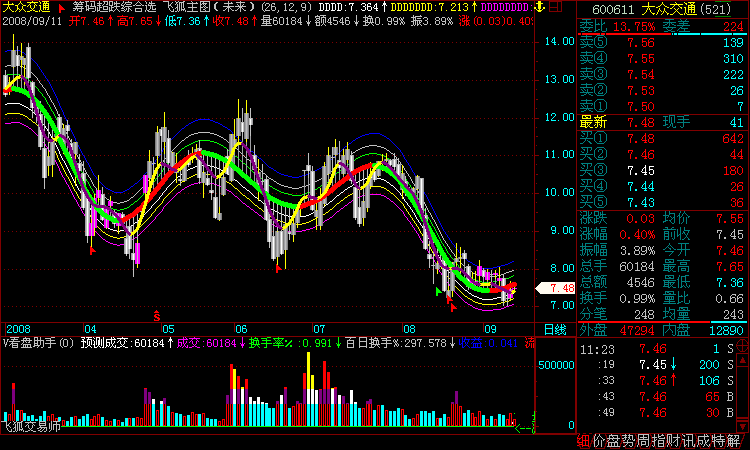This screenshot has width=750, height=450.
Task: Select the 周 tab
Action: [x=643, y=441]
